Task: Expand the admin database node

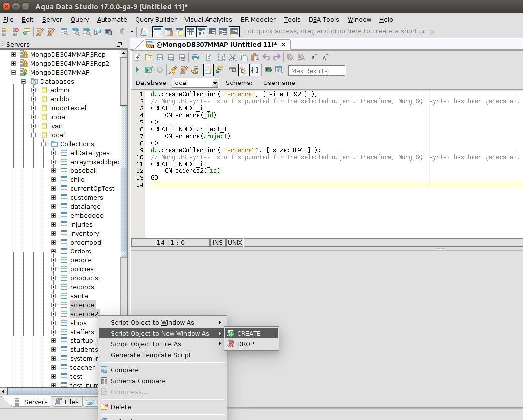Action: (34, 90)
